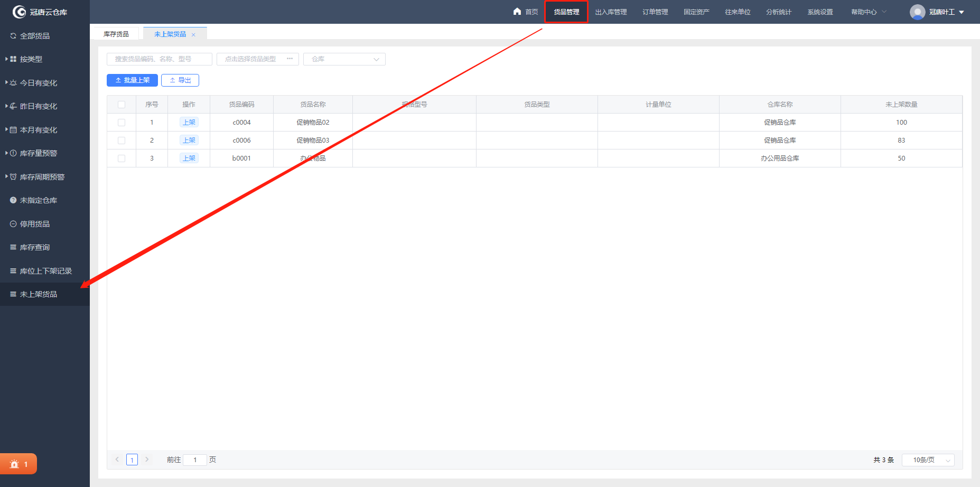Click the user avatar icon
980x487 pixels.
tap(917, 12)
